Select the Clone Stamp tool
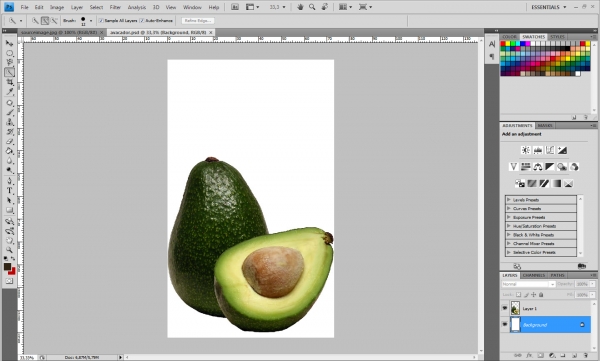Image resolution: width=600 pixels, height=361 pixels. (9, 122)
